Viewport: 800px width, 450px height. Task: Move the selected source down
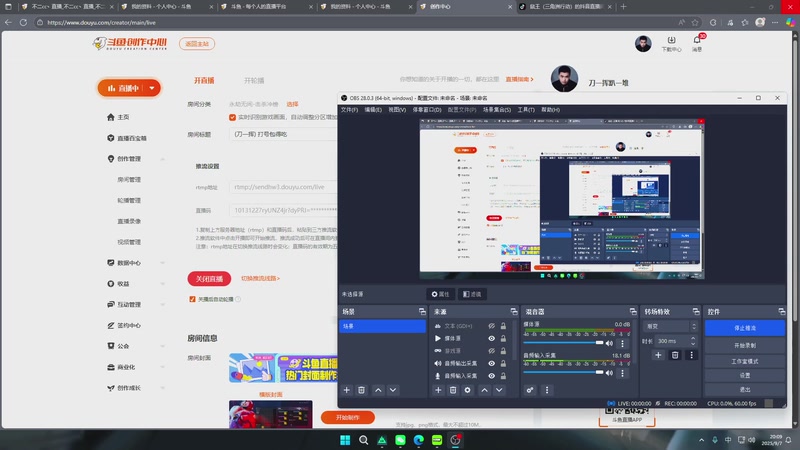pyautogui.click(x=499, y=390)
